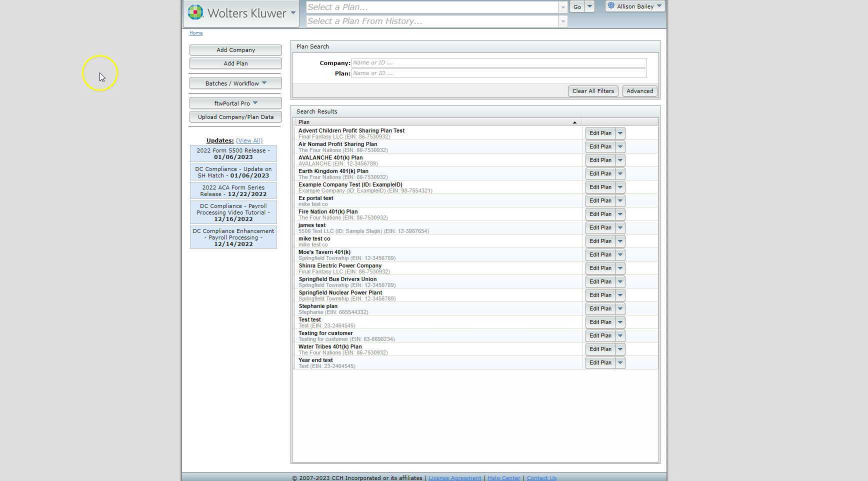Click the gear icon beside Allison Bailey
Screen dimensions: 868x481
(612, 5)
